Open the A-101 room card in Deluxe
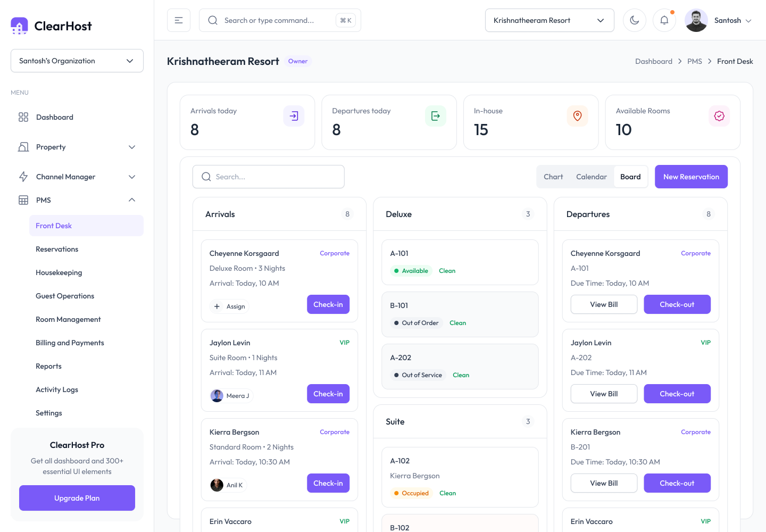 (460, 262)
